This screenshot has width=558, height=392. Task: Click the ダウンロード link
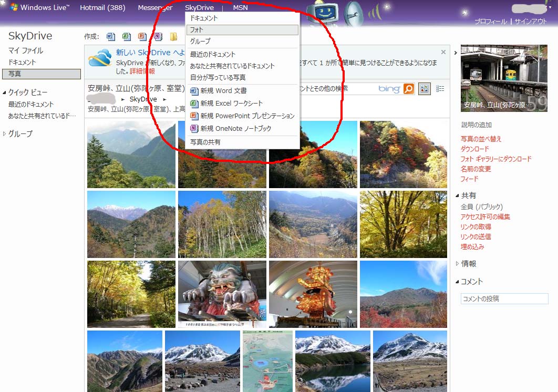point(474,149)
